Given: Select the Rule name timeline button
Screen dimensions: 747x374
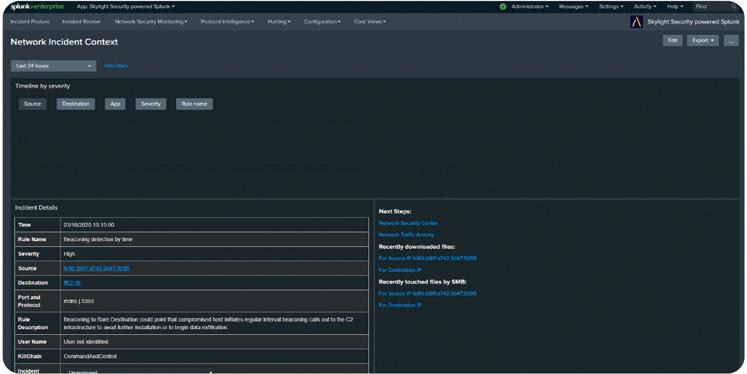Looking at the screenshot, I should point(194,104).
